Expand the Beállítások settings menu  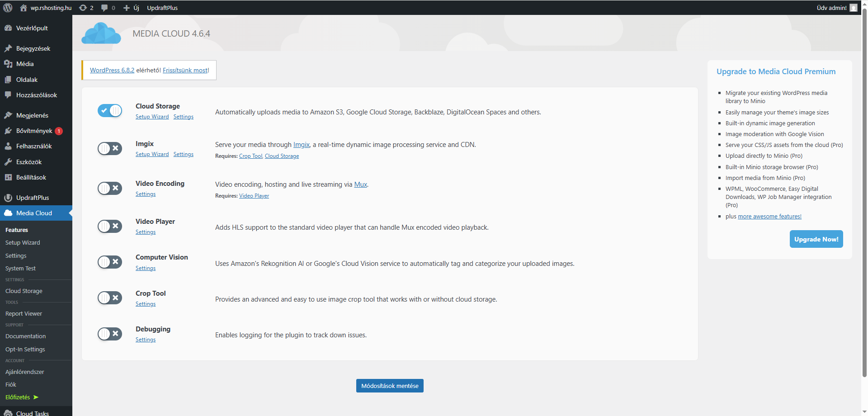point(31,177)
